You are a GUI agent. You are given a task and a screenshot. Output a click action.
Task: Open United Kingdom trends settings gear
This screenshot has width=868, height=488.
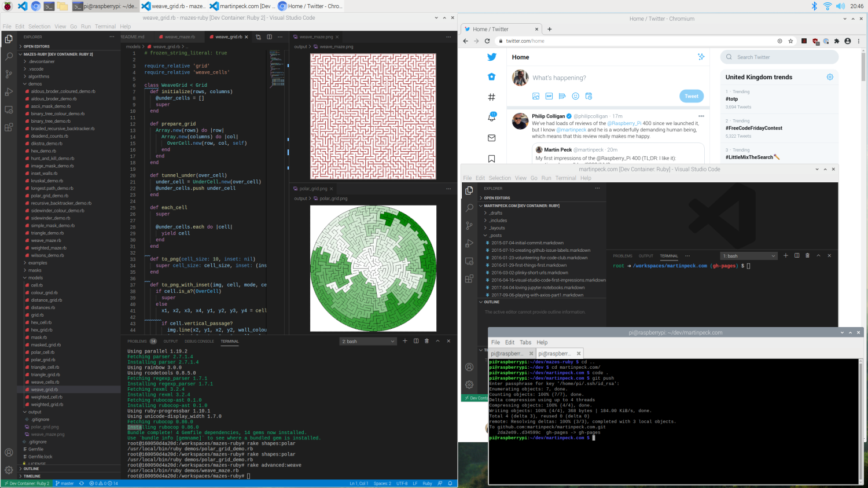(x=830, y=77)
